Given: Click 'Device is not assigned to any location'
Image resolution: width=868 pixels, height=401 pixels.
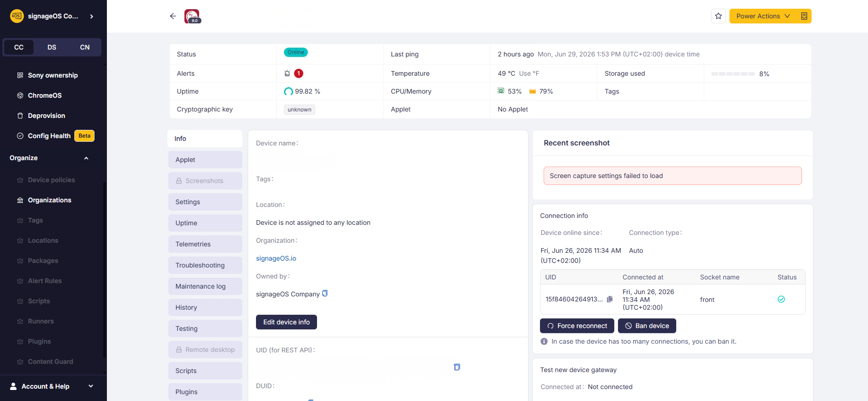Looking at the screenshot, I should tap(313, 223).
